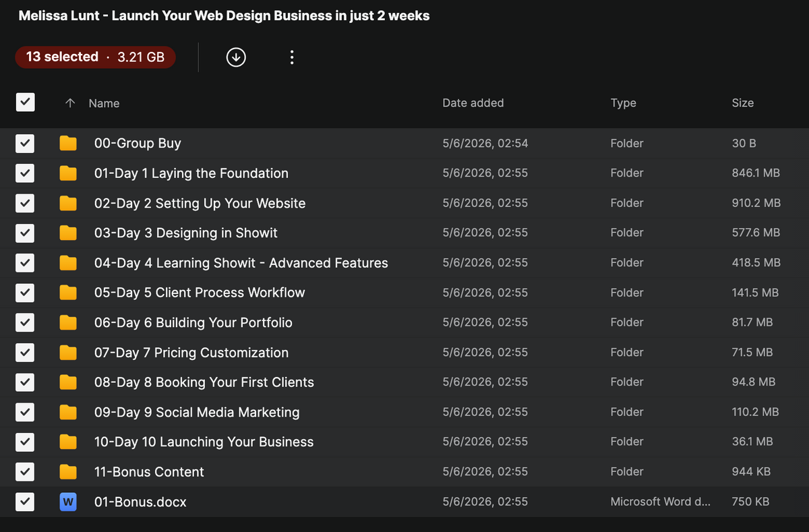Uncheck the select-all checkbox in the header
The width and height of the screenshot is (809, 532).
[25, 102]
